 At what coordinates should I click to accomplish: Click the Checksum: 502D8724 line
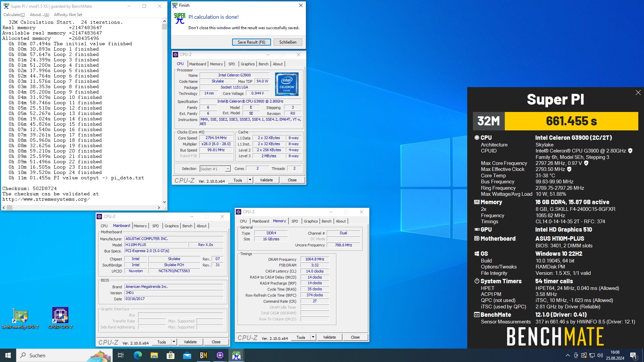click(30, 189)
